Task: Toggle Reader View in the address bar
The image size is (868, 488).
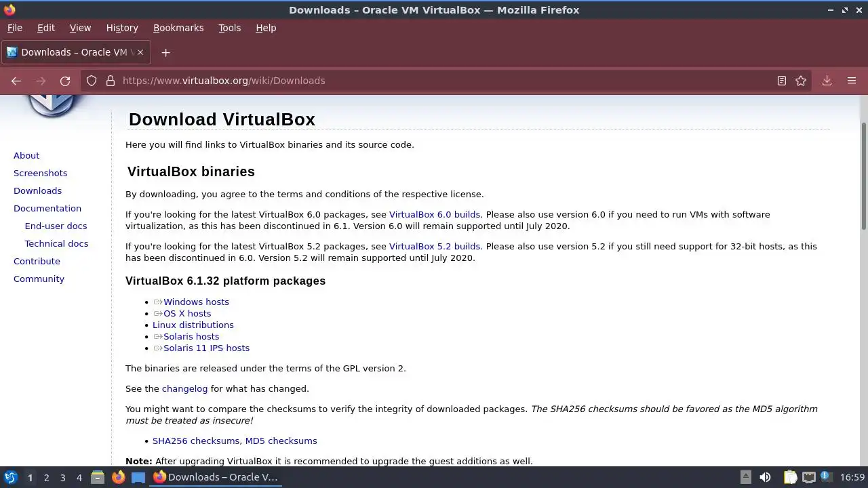Action: [782, 81]
